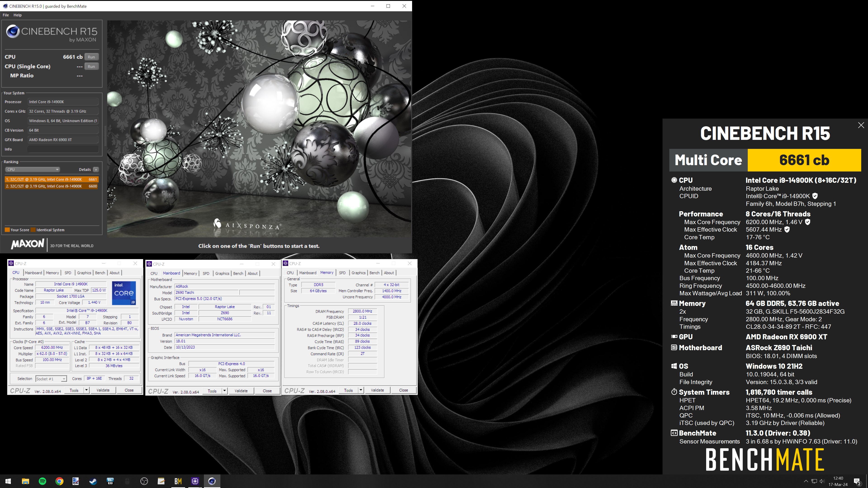Open Graphics tab in middle CPU-Z window

click(x=222, y=273)
